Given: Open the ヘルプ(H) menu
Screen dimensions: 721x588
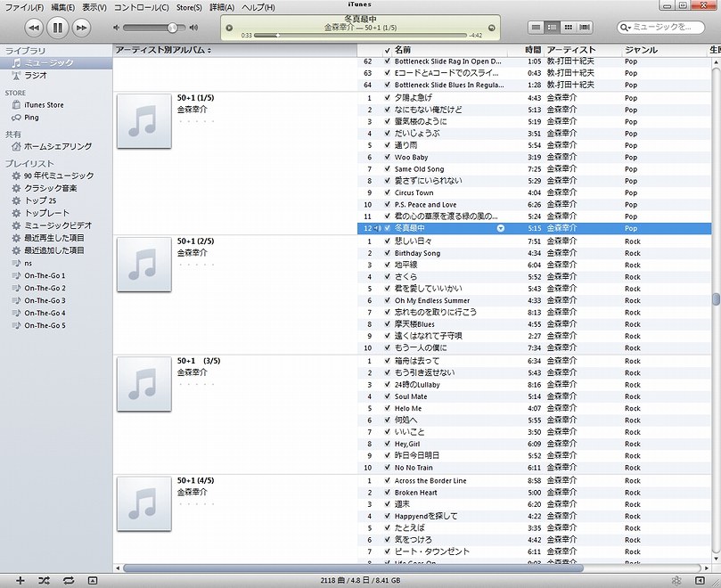Looking at the screenshot, I should click(258, 7).
